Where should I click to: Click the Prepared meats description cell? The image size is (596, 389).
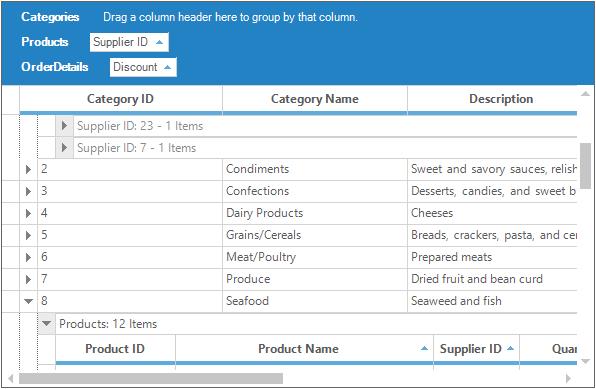493,257
